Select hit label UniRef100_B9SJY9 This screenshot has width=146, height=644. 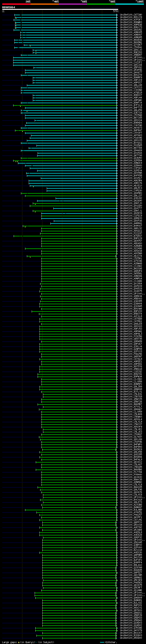click(x=131, y=17)
